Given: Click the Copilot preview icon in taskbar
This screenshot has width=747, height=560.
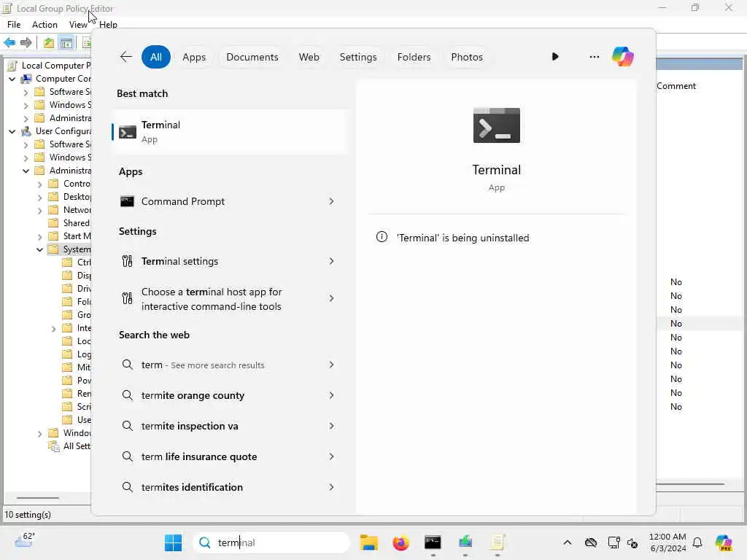Looking at the screenshot, I should click(724, 542).
